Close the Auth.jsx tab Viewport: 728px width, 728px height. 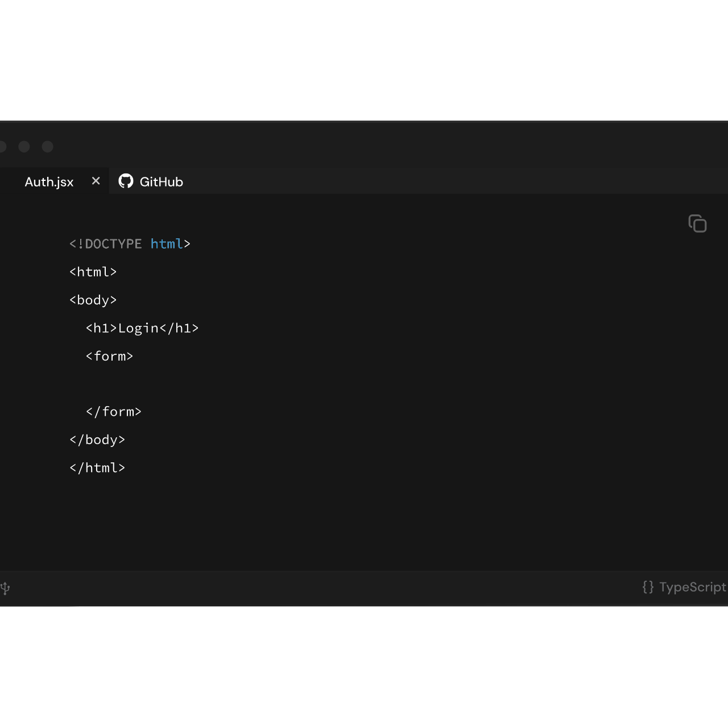96,181
